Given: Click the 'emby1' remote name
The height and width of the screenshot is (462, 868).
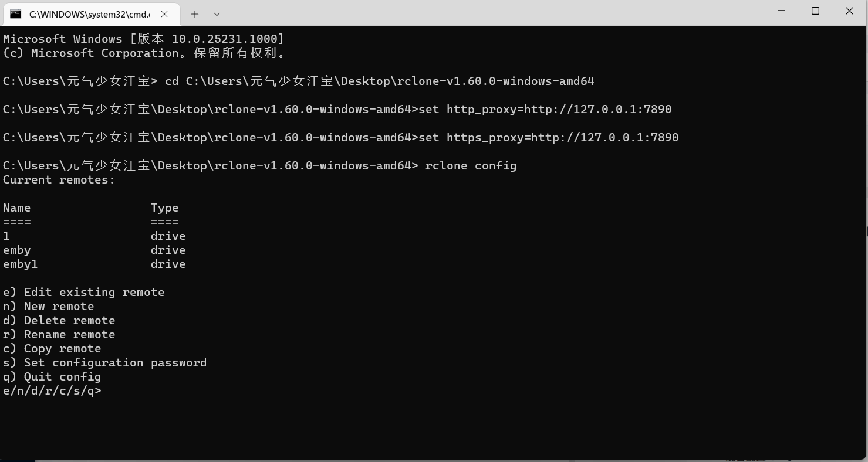Looking at the screenshot, I should click(21, 264).
